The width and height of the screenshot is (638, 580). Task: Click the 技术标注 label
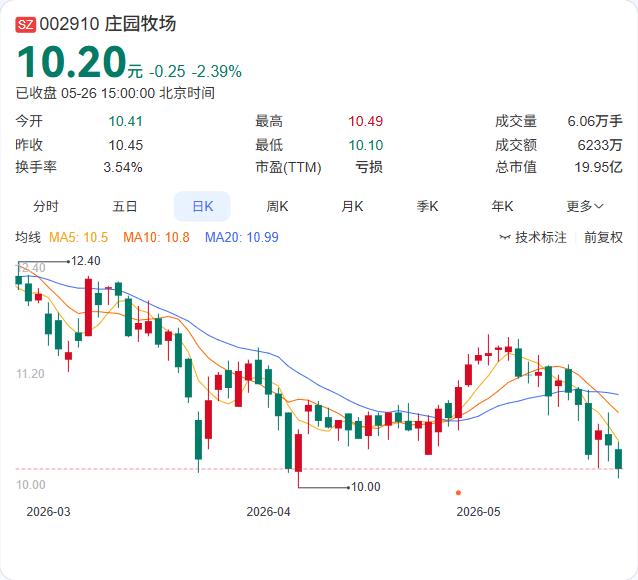[541, 237]
